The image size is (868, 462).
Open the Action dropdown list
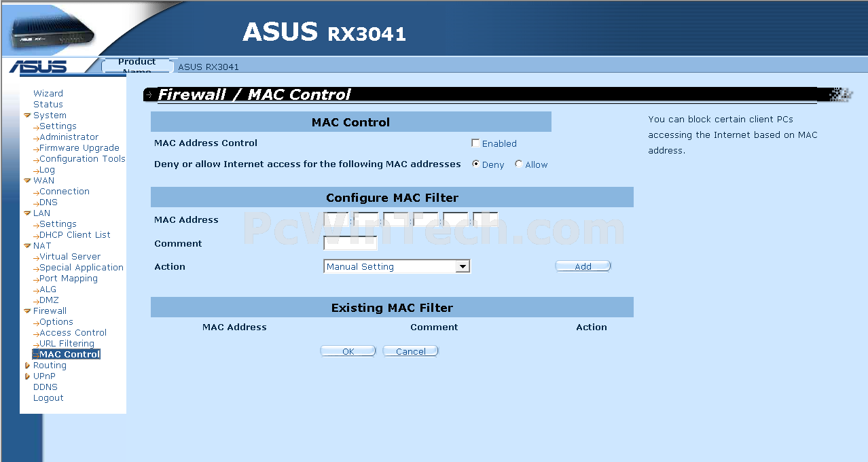pyautogui.click(x=463, y=266)
